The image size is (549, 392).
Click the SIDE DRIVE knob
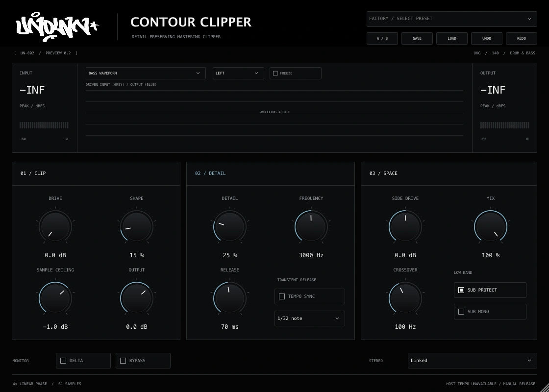click(x=405, y=226)
